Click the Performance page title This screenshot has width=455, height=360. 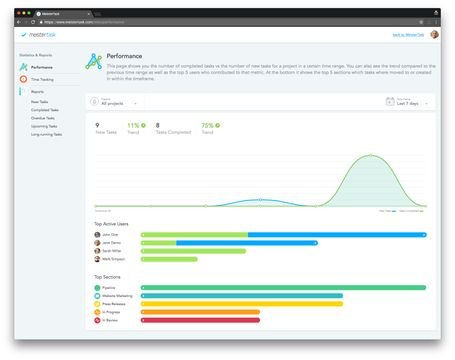pos(124,56)
